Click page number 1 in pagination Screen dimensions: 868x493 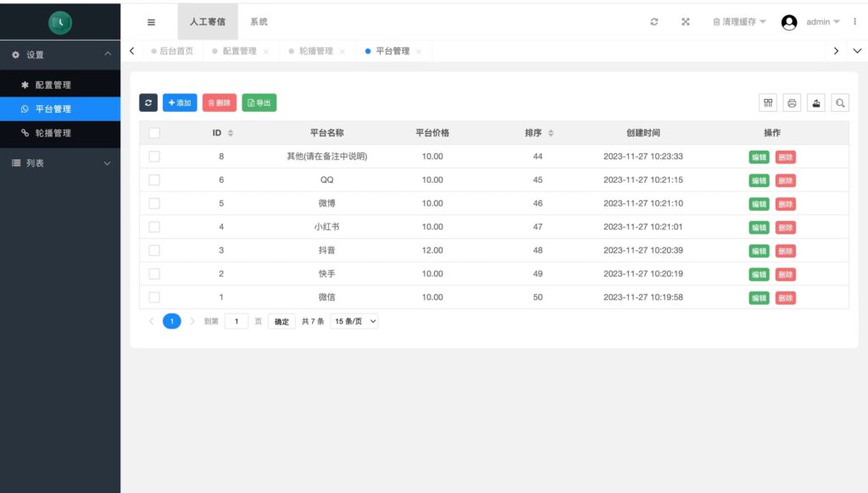pyautogui.click(x=172, y=321)
